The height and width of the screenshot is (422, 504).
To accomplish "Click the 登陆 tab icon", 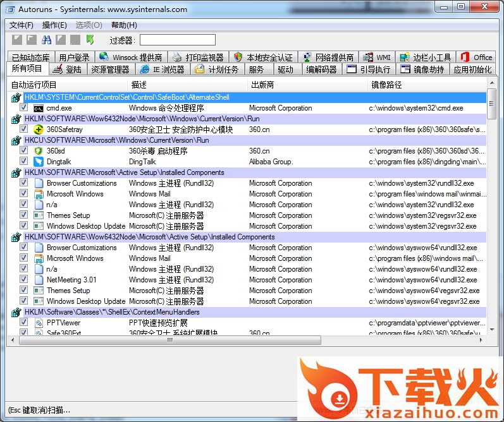I will [58, 69].
